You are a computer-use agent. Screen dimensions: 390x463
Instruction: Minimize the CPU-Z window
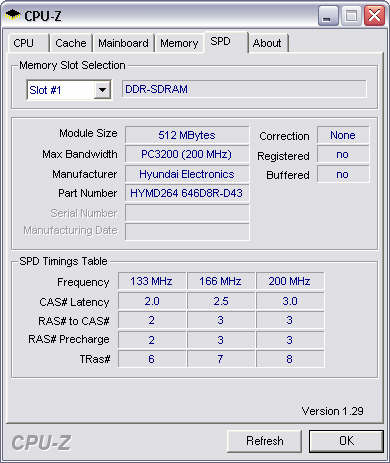tap(328, 16)
